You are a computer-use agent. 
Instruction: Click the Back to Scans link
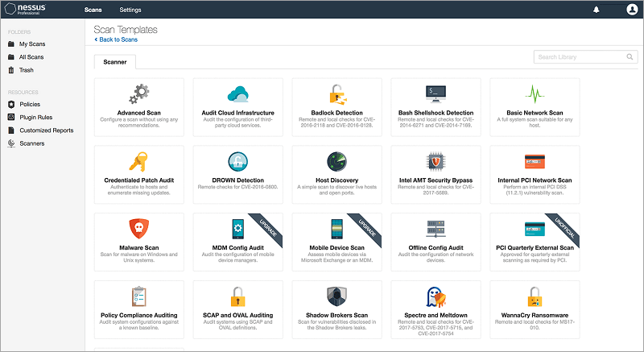click(x=116, y=39)
